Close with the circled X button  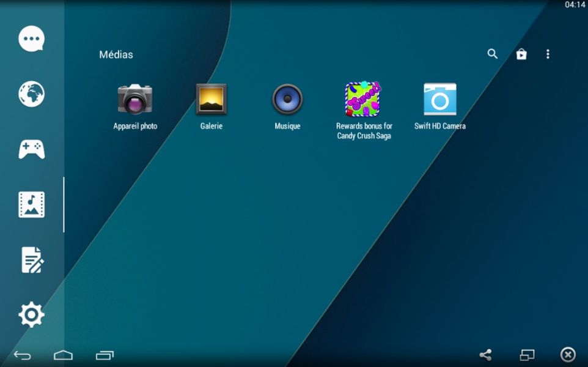pos(568,355)
